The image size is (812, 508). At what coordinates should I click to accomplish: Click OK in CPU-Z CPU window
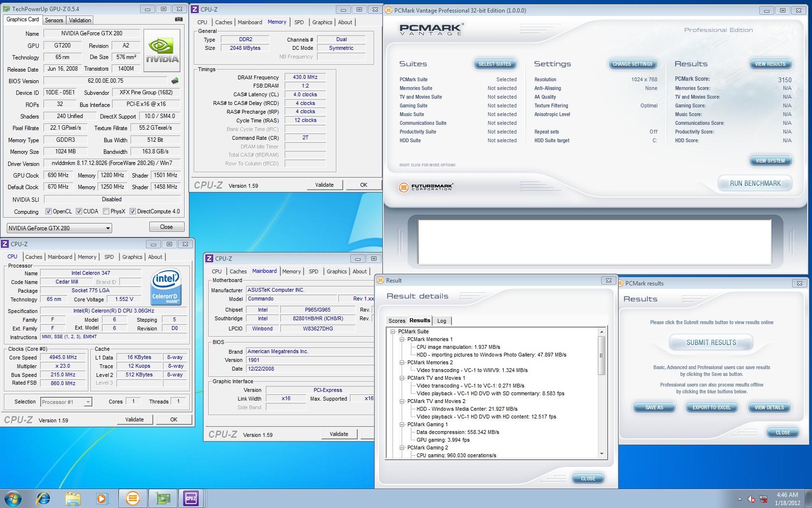pyautogui.click(x=174, y=419)
